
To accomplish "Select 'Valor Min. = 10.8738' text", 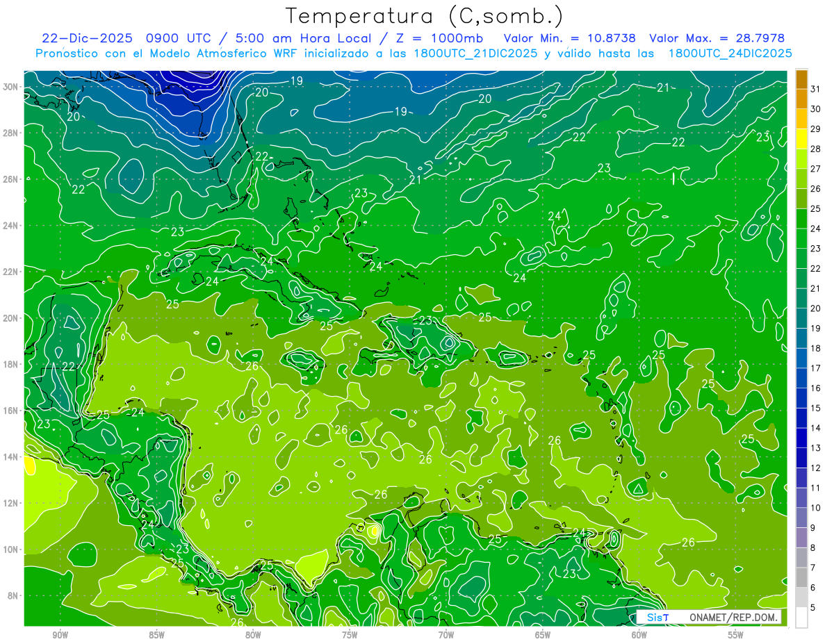I will pos(570,38).
